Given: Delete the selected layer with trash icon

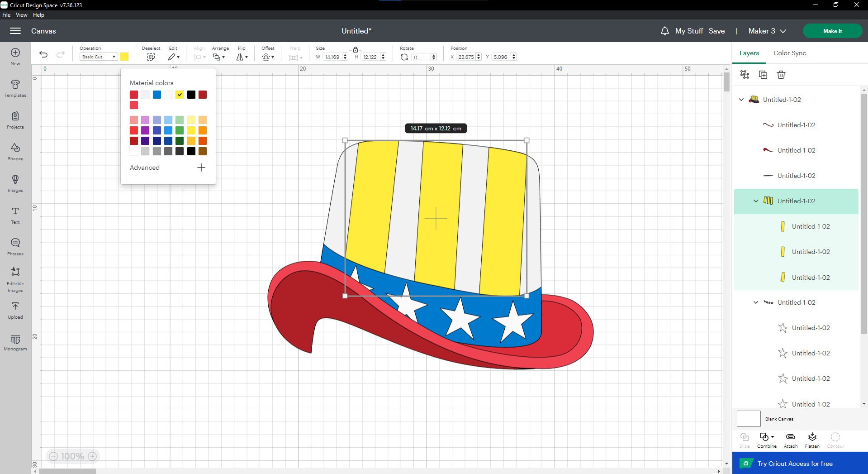Looking at the screenshot, I should [x=781, y=75].
